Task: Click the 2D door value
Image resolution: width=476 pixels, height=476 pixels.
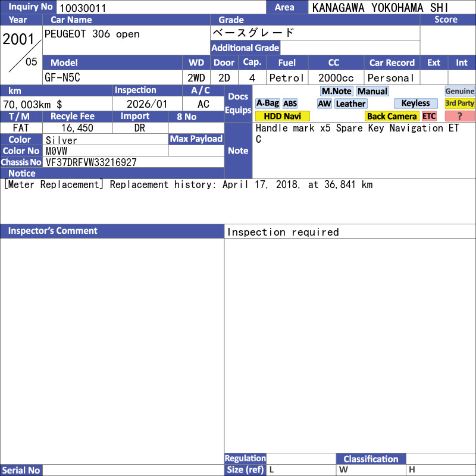Action: [224, 78]
